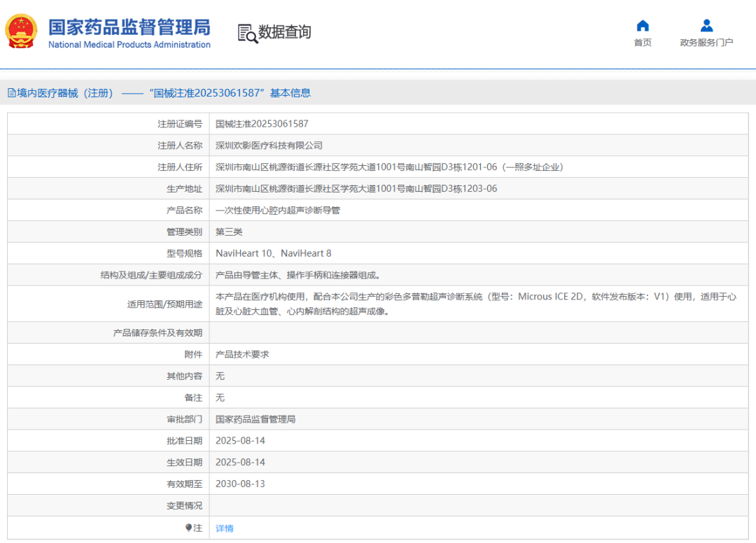This screenshot has height=543, width=756.
Task: Select intended use text mentioning Microus ICE 2D
Action: click(476, 304)
